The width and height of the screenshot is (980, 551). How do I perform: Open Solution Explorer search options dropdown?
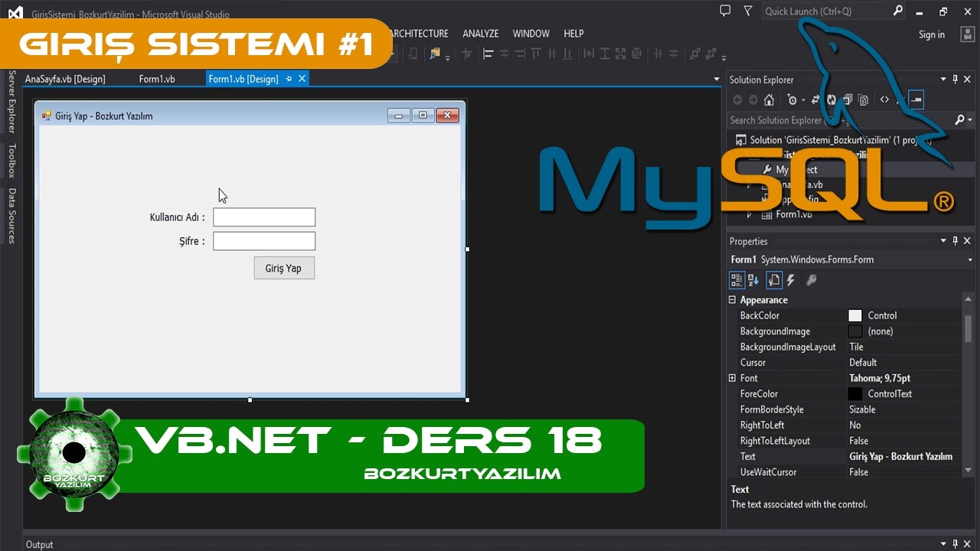pos(969,120)
